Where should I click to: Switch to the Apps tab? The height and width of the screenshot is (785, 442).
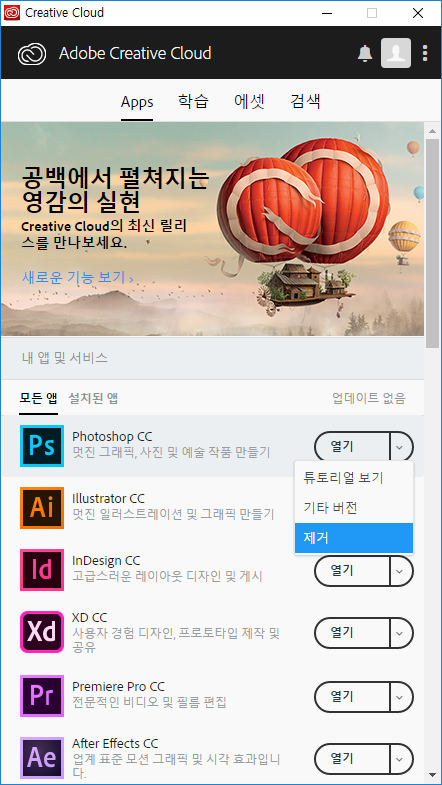[x=137, y=102]
